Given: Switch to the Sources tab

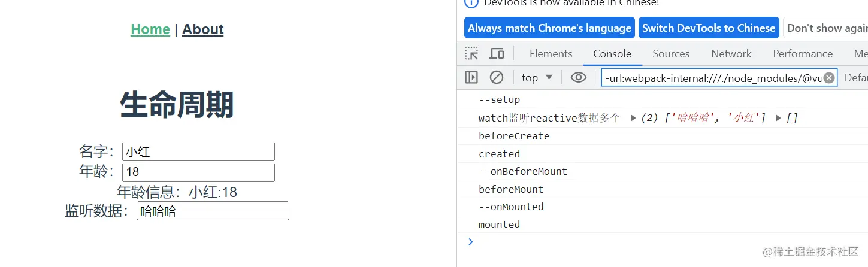Looking at the screenshot, I should [671, 54].
